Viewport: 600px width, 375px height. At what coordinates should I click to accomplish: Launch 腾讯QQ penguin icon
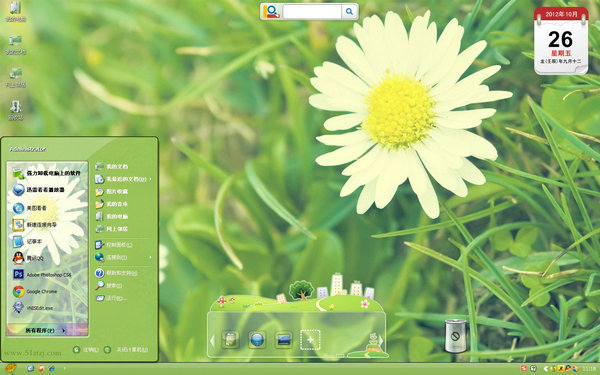(x=28, y=258)
